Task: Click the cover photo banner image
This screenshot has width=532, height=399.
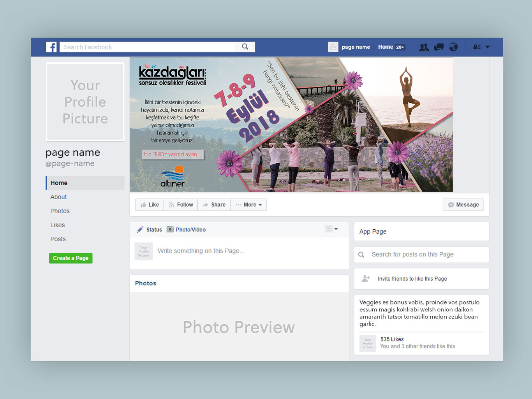Action: coord(291,125)
